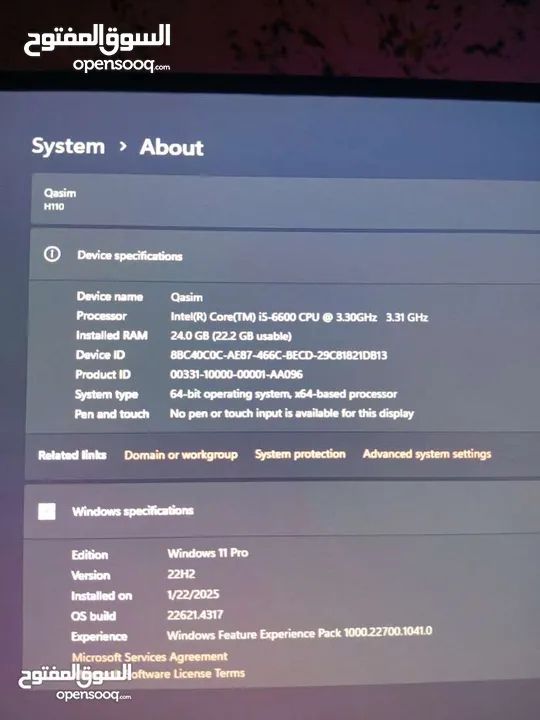Collapse the Device specifications section header

(x=285, y=255)
